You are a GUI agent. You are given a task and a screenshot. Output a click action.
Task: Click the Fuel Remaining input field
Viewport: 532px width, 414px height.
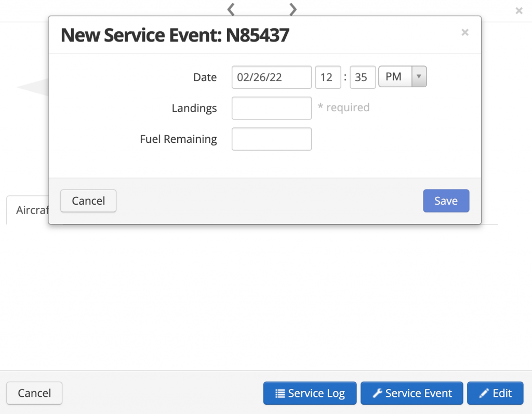coord(271,139)
